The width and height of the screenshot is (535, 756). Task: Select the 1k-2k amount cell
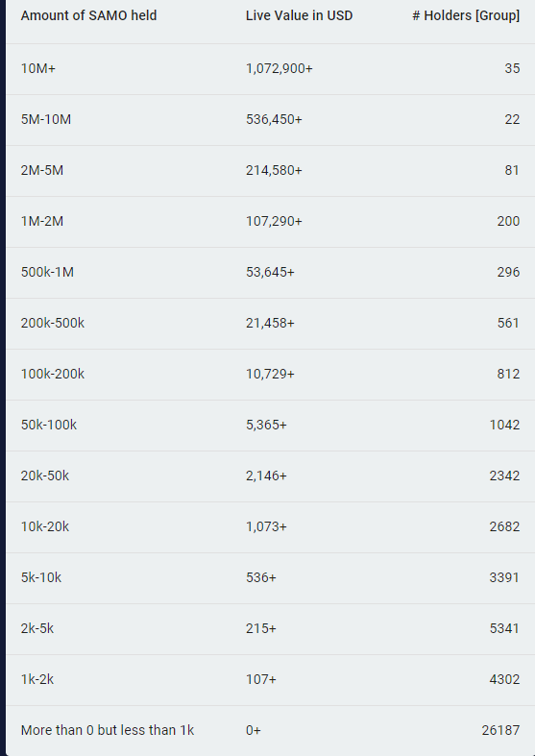click(x=37, y=679)
